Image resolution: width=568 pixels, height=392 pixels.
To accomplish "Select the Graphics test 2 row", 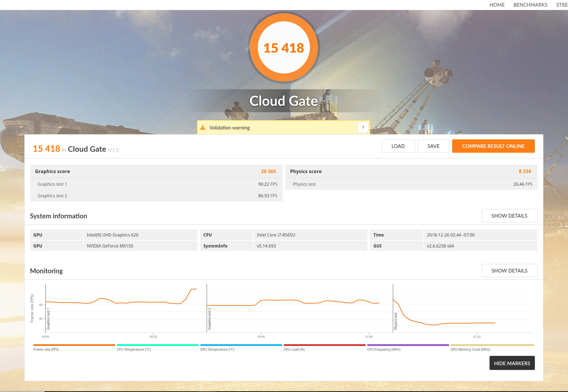I will [156, 196].
